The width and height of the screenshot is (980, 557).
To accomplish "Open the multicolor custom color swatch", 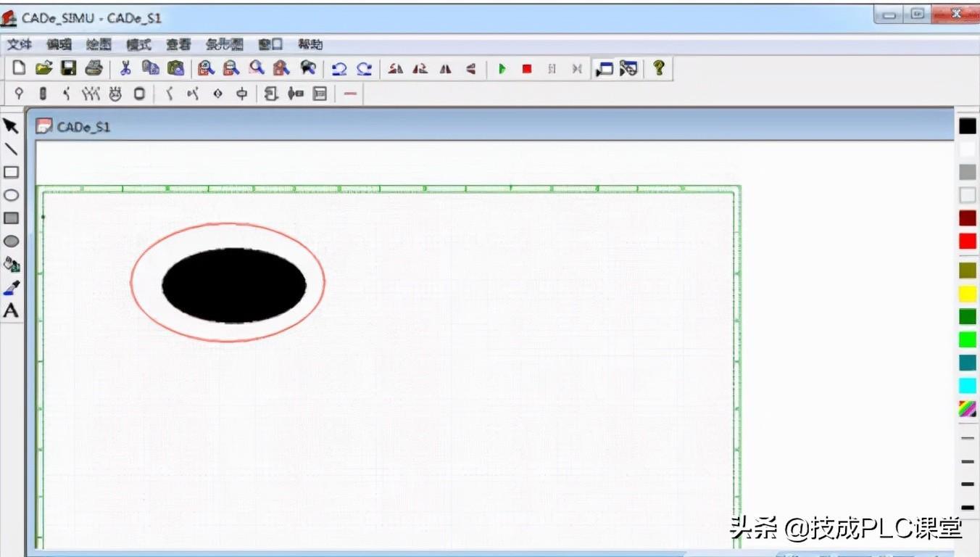I will coord(968,408).
